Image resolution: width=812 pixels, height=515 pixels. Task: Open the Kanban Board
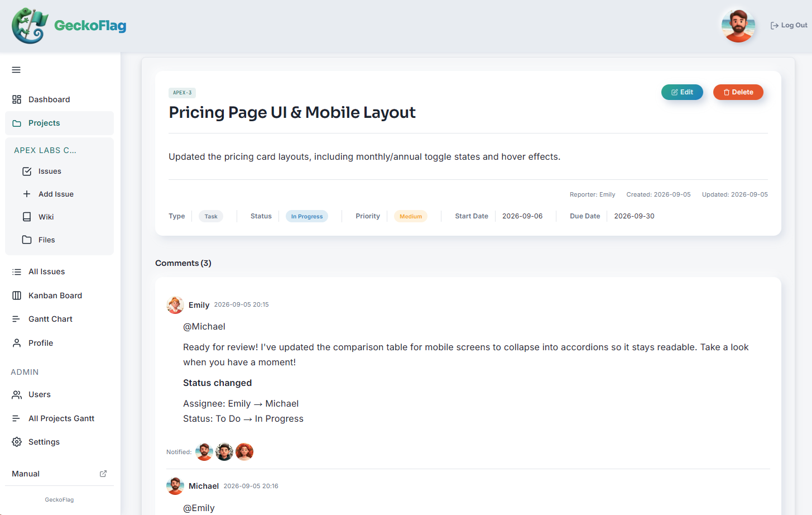(x=59, y=295)
